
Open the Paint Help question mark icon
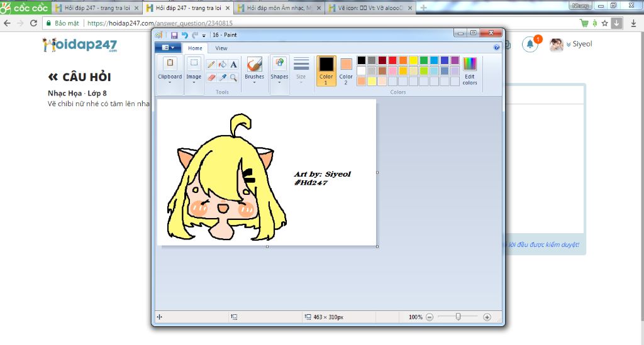[497, 48]
